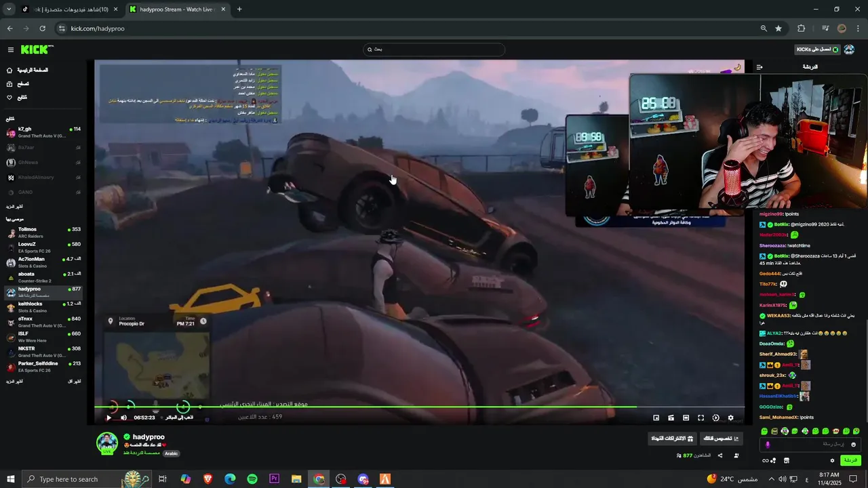Open k7_gh channel in sidebar
The height and width of the screenshot is (488, 868).
click(42, 132)
